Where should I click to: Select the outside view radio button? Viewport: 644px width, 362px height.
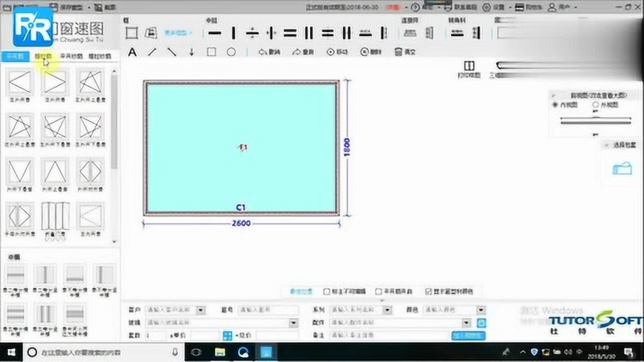(596, 105)
